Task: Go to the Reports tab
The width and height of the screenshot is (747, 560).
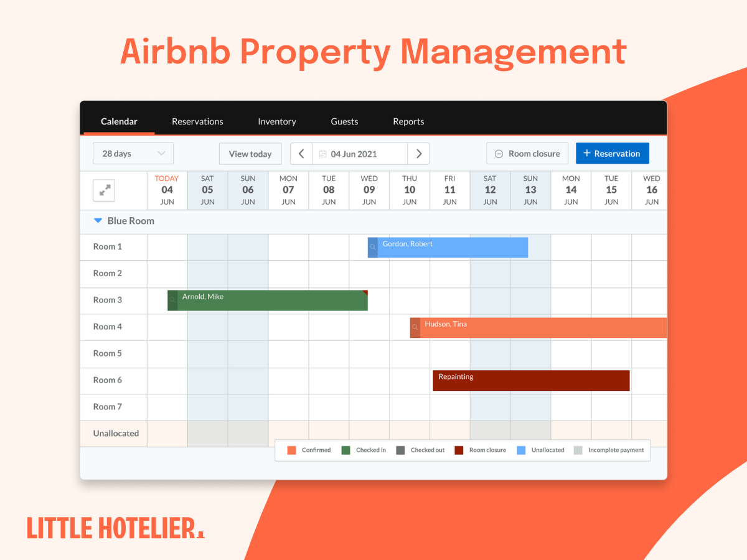Action: (408, 121)
